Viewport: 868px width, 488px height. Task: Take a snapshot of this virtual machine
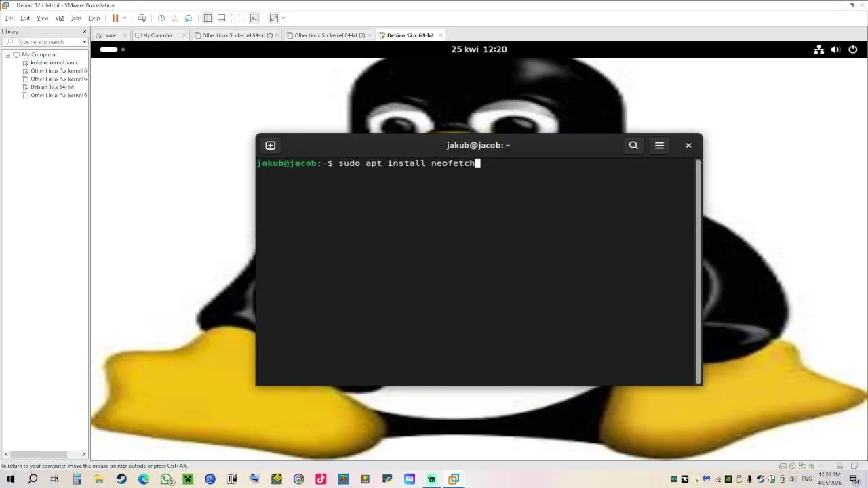click(x=161, y=18)
